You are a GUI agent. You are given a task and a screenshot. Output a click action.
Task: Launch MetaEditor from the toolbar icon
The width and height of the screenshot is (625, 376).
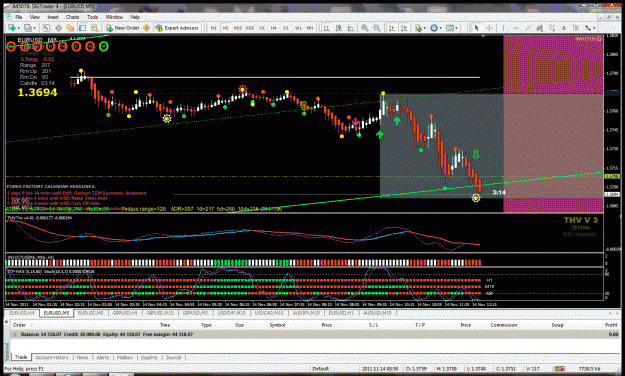pos(146,28)
